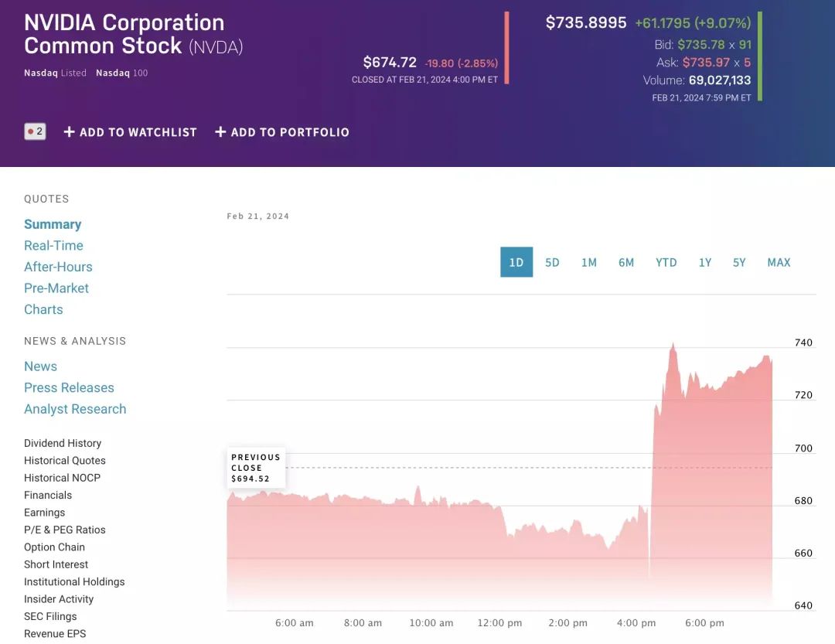The width and height of the screenshot is (835, 644).
Task: Open the After-Hours quotes page
Action: point(58,267)
